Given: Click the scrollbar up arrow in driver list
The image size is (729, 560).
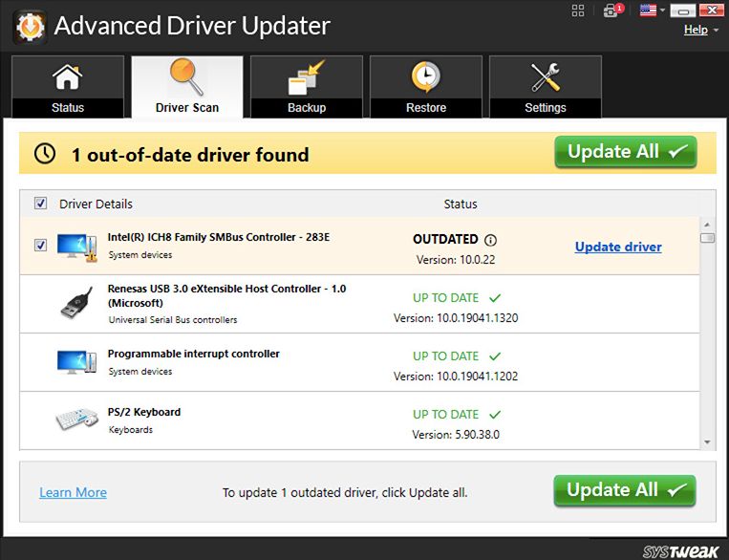Looking at the screenshot, I should (707, 225).
